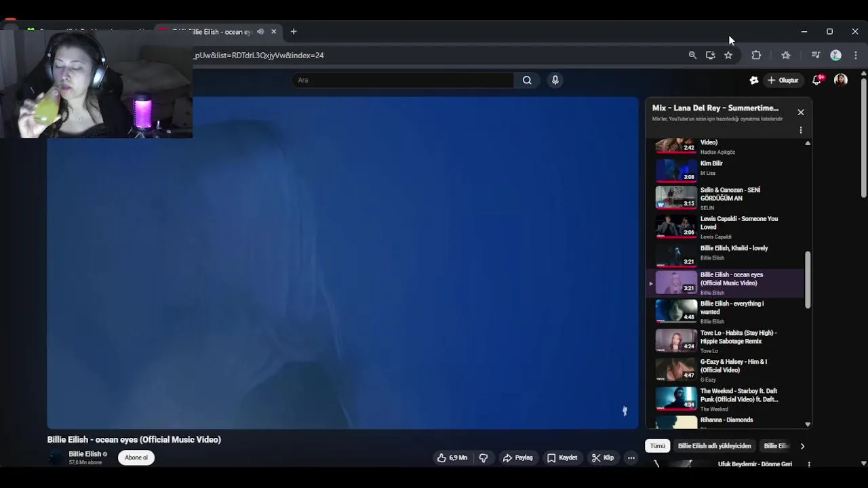868x488 pixels.
Task: Click the install app icon in address bar
Action: [x=711, y=56]
